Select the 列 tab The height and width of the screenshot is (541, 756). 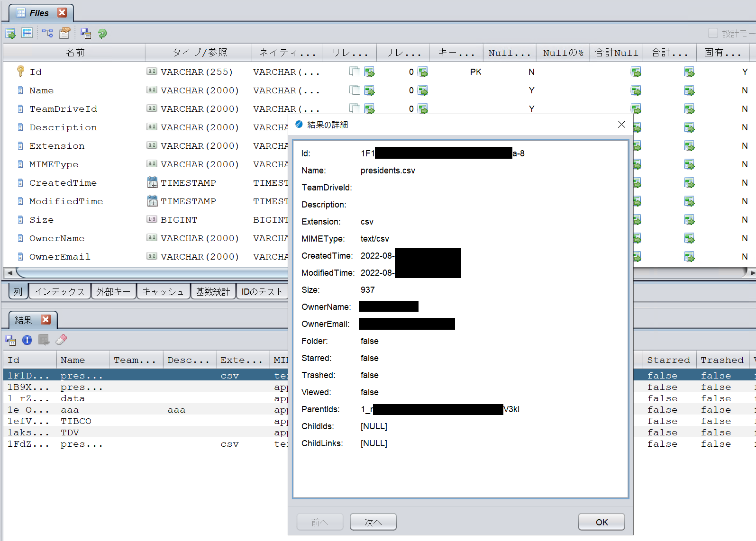(x=18, y=291)
